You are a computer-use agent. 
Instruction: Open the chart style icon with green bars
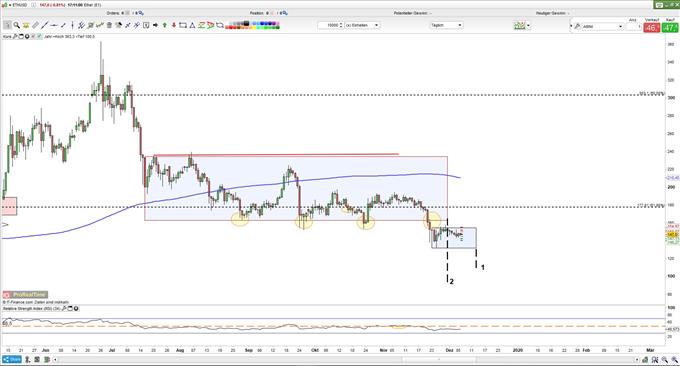coord(519,26)
